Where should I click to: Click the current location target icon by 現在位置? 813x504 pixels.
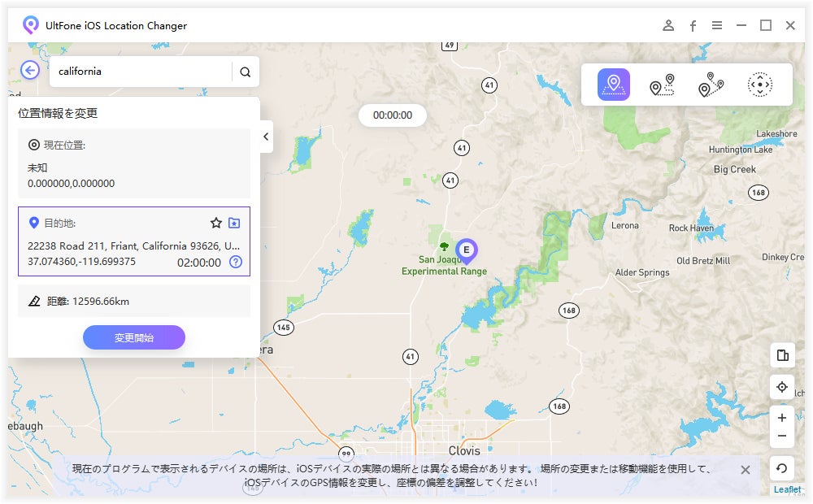tap(33, 145)
